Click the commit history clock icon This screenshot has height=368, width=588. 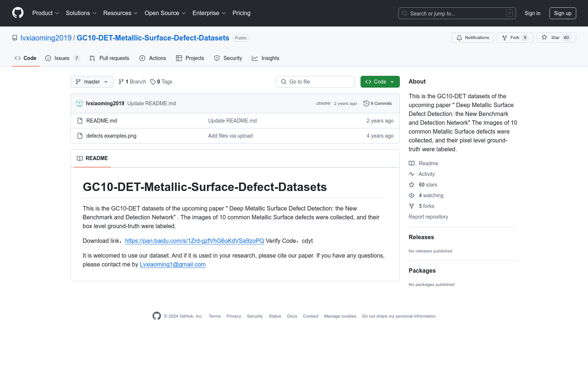point(366,103)
